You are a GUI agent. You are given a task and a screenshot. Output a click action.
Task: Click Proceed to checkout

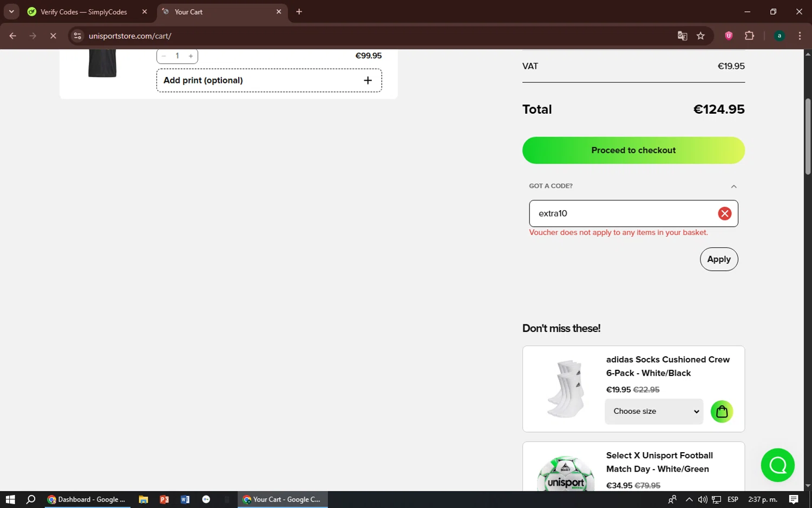tap(633, 150)
